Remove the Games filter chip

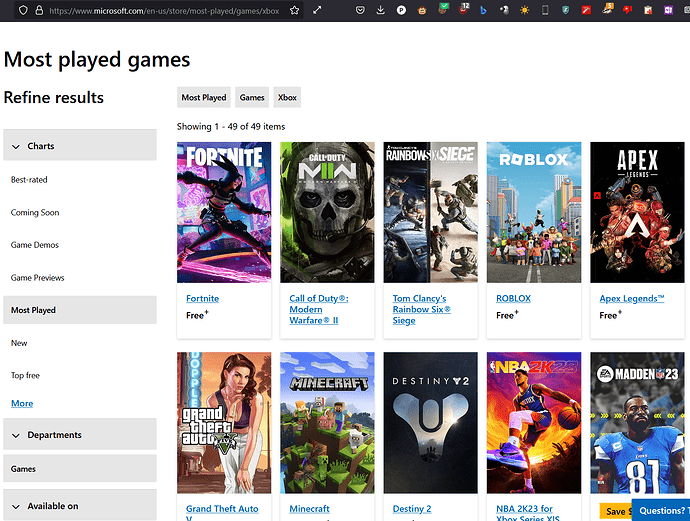(x=252, y=97)
